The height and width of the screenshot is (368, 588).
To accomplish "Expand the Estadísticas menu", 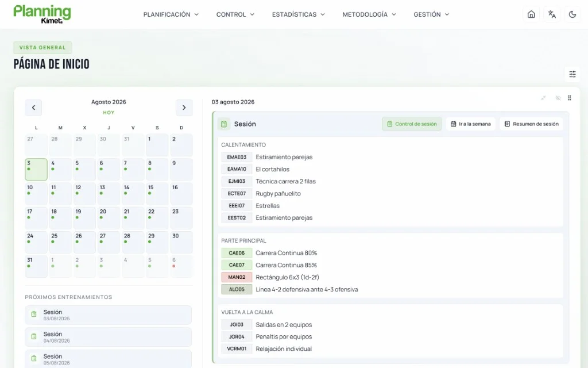I will (x=298, y=14).
